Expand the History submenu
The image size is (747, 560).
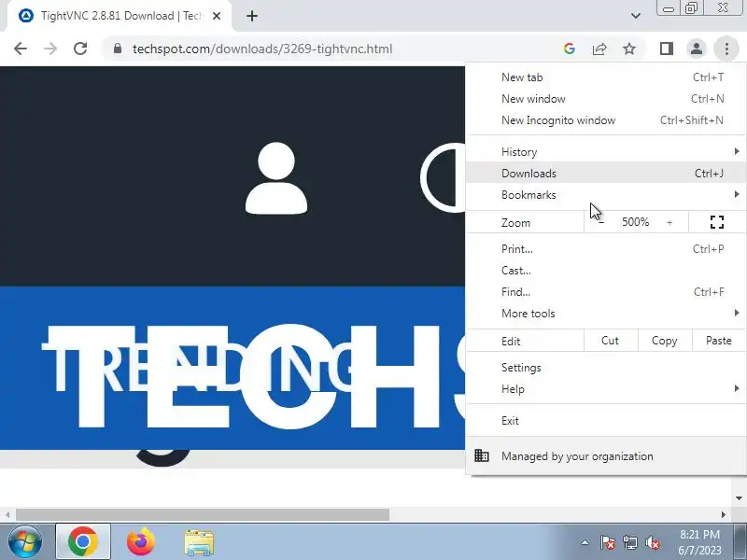605,152
